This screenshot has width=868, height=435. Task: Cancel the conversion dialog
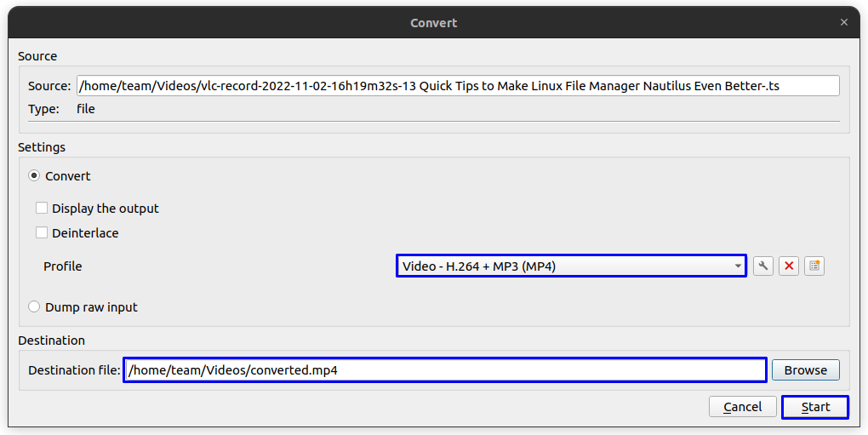pos(742,407)
